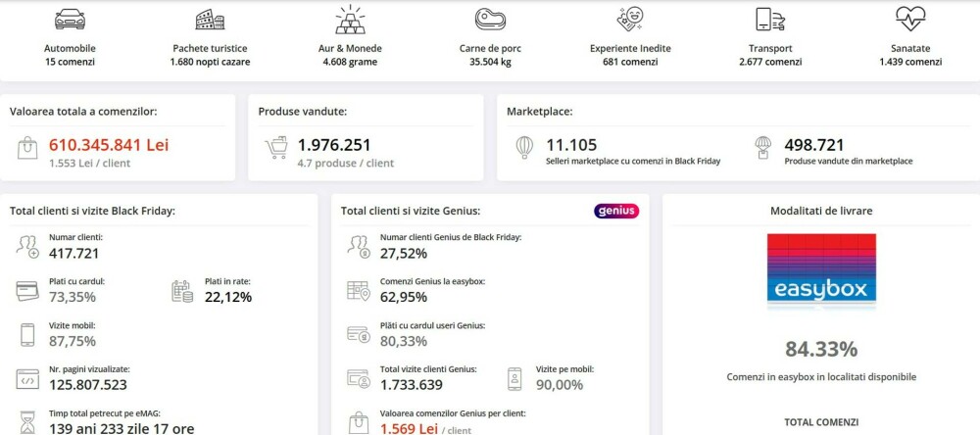
Task: Click the purple genius badge
Action: (615, 211)
